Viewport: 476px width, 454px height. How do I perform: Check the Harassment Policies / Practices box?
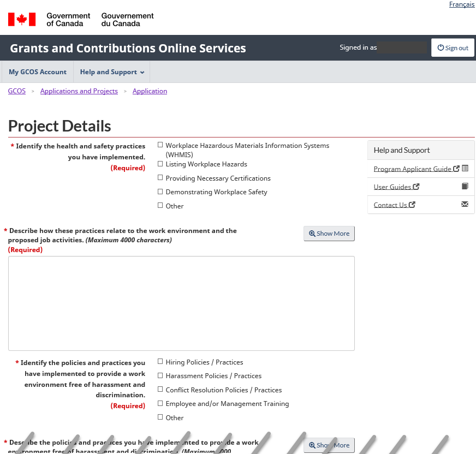(x=160, y=375)
